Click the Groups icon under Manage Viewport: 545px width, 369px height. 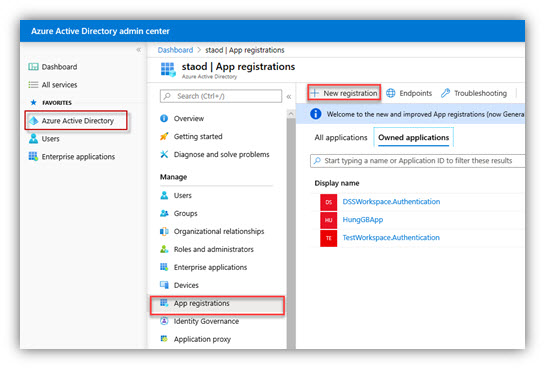(x=164, y=213)
